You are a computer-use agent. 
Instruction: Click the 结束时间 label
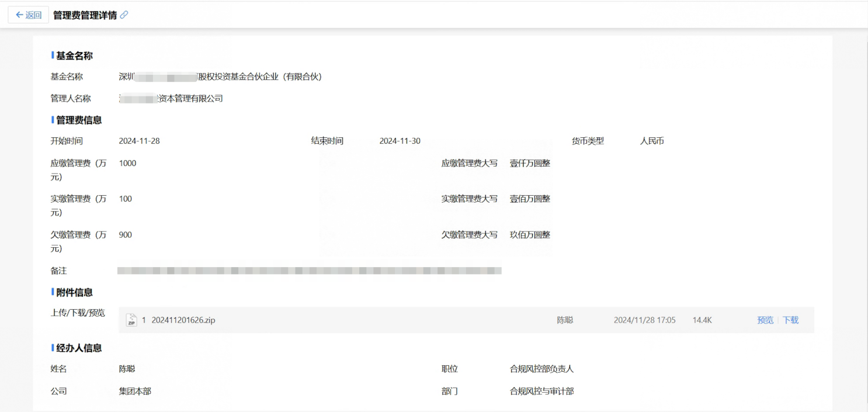click(x=327, y=141)
